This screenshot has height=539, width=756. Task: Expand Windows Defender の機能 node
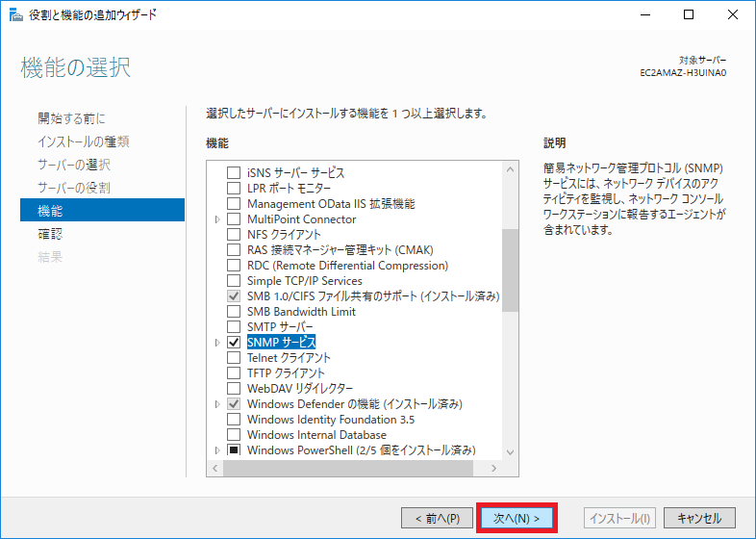point(218,404)
